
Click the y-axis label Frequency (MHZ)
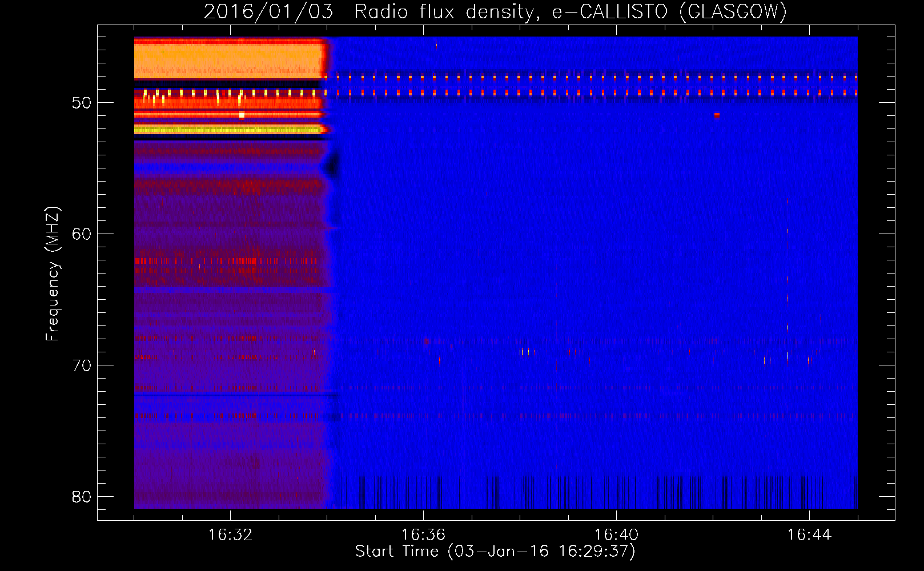(53, 274)
